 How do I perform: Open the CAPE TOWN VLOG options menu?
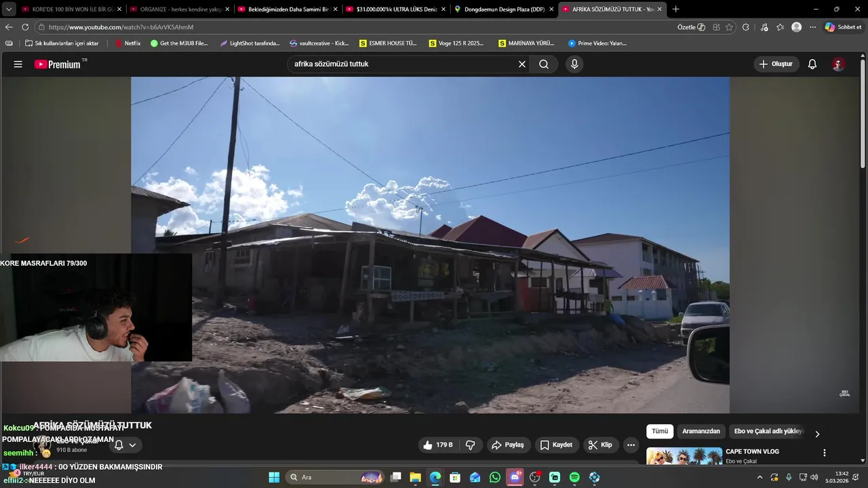(825, 453)
